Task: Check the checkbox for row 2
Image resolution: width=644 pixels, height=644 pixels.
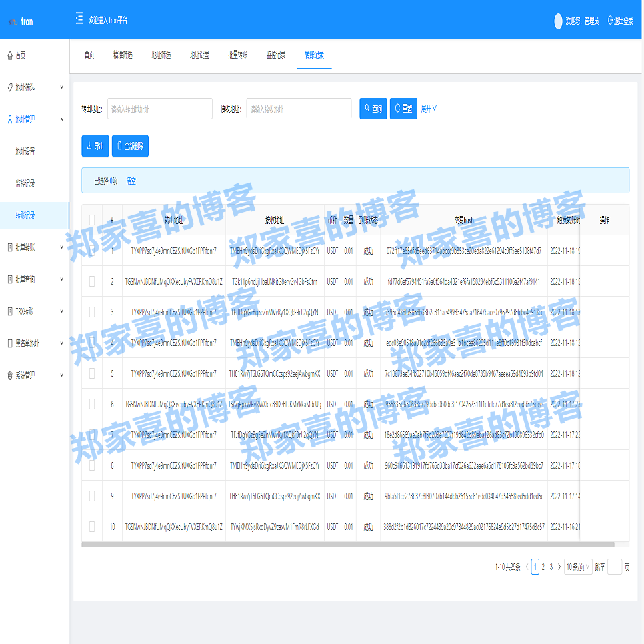Action: click(x=92, y=281)
